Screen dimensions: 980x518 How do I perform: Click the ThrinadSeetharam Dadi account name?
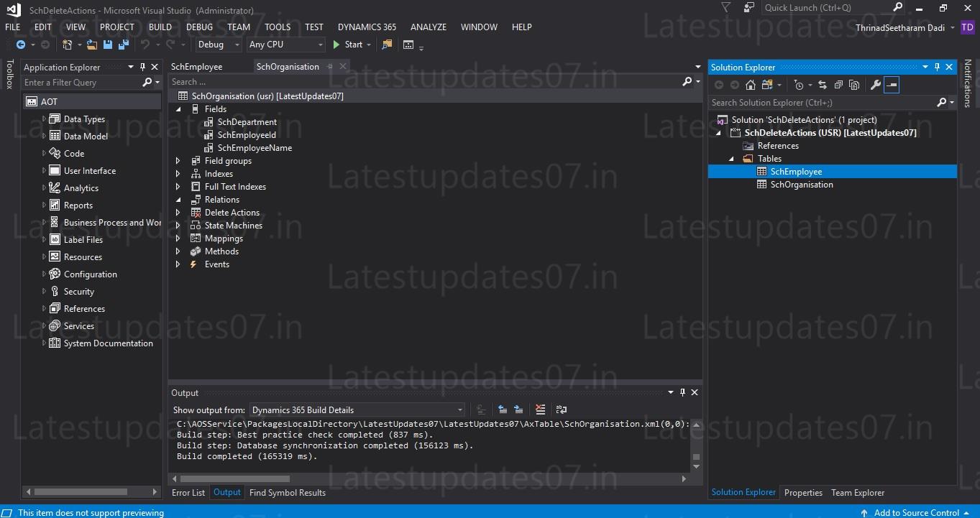pos(902,27)
